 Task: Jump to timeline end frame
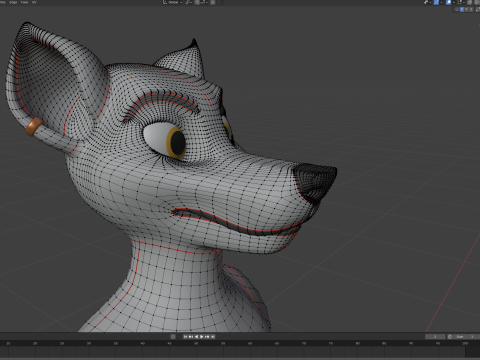click(213, 337)
